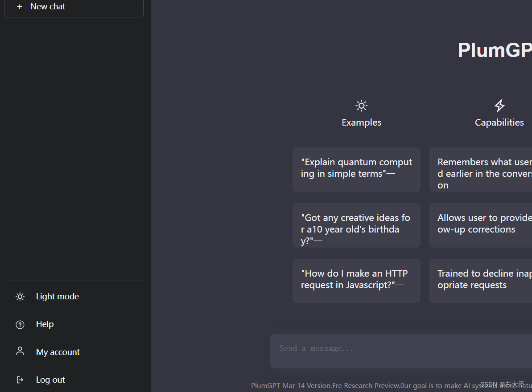532x392 pixels.
Task: Choose the 10 year old's birthday example
Action: [x=357, y=225]
